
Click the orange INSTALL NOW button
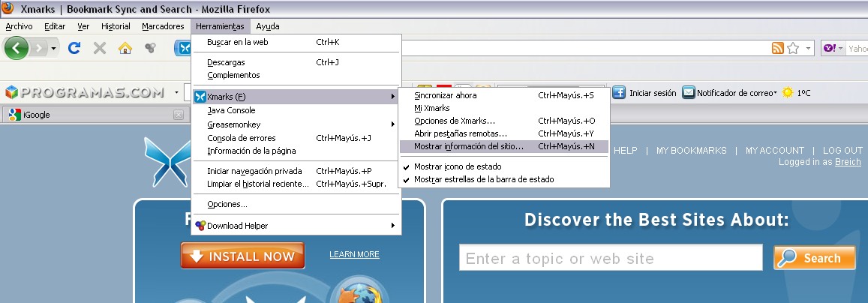[242, 256]
